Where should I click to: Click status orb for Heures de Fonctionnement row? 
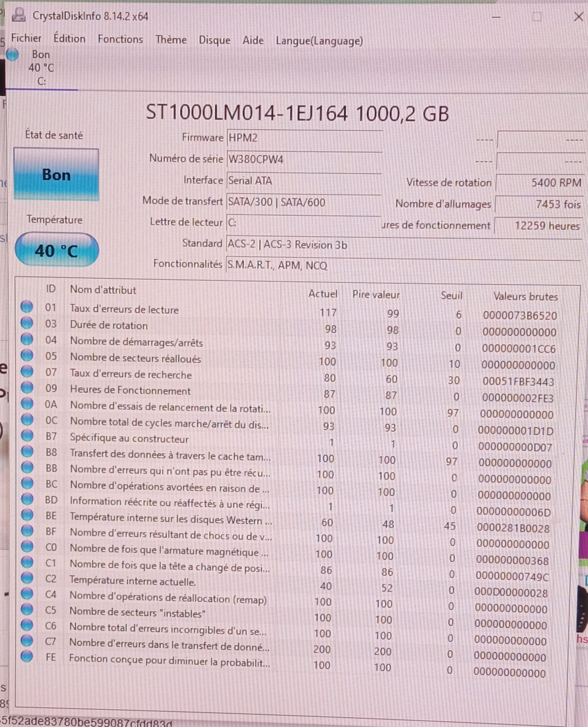(27, 388)
